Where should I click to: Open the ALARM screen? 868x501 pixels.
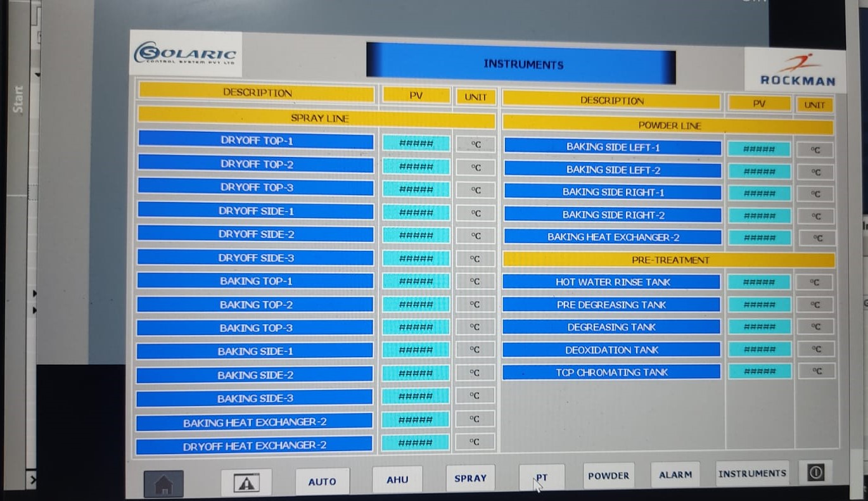[x=675, y=474]
